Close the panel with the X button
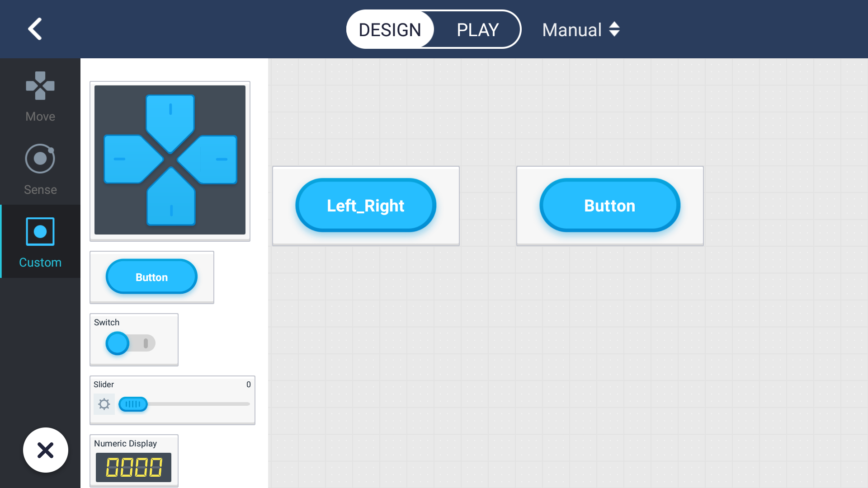The image size is (868, 488). click(46, 450)
